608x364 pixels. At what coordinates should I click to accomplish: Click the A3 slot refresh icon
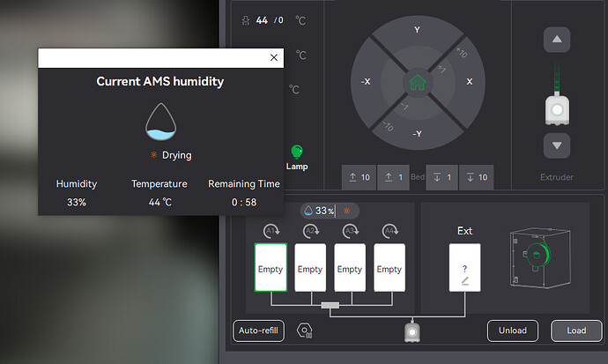[350, 231]
